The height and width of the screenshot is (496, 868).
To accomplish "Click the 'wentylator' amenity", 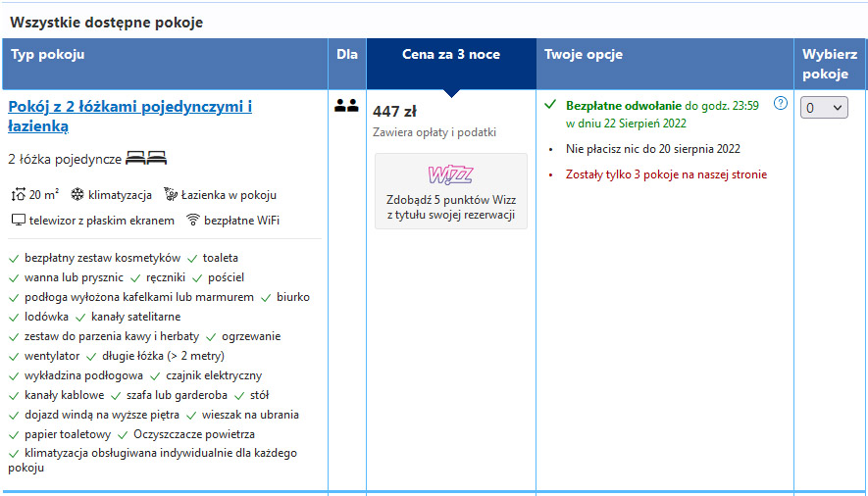I will (52, 356).
